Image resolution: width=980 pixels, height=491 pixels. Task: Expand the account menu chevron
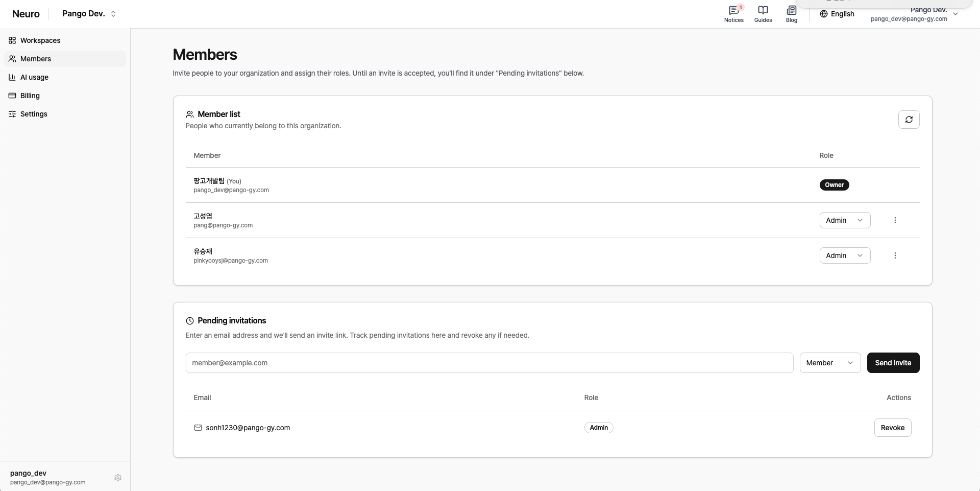coord(955,14)
